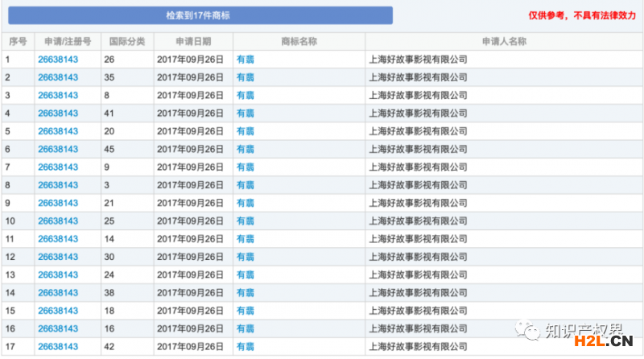Open trademark name 有翡 in row 3
Screen dimensions: 644x359
(246, 95)
